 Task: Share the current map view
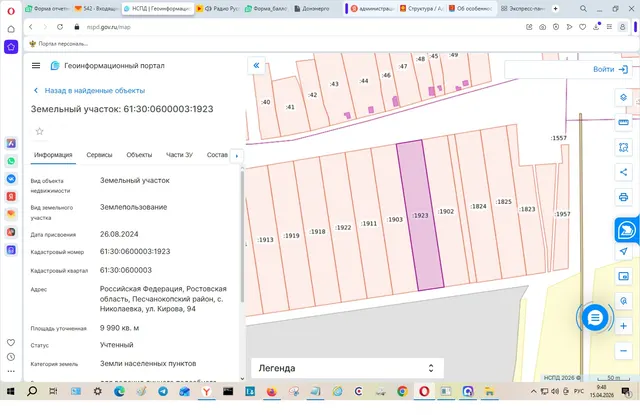[x=623, y=172]
